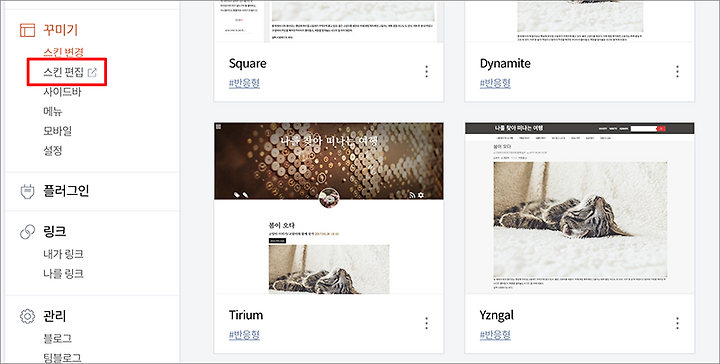Open 스킨 편집 from the sidebar

63,73
